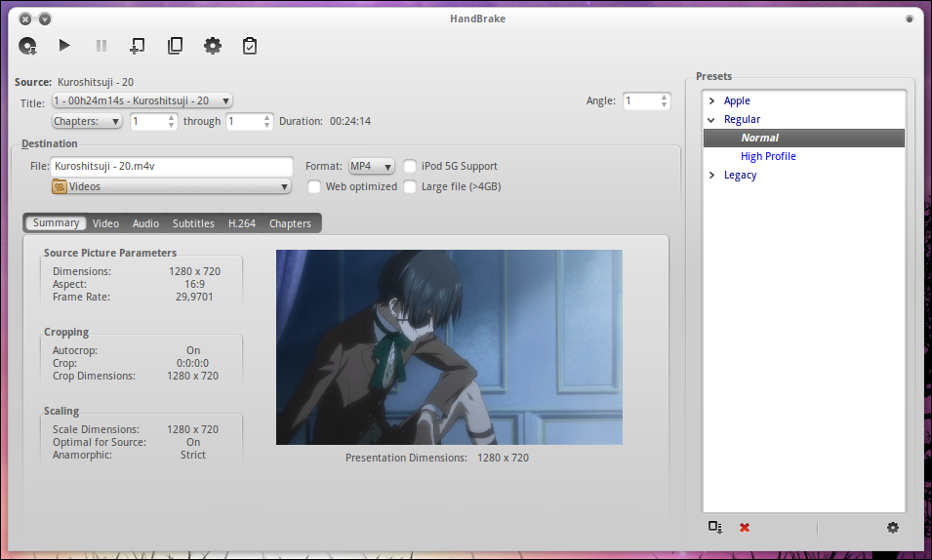This screenshot has width=932, height=560.
Task: Click the Anamorphic value Strict
Action: tap(193, 455)
